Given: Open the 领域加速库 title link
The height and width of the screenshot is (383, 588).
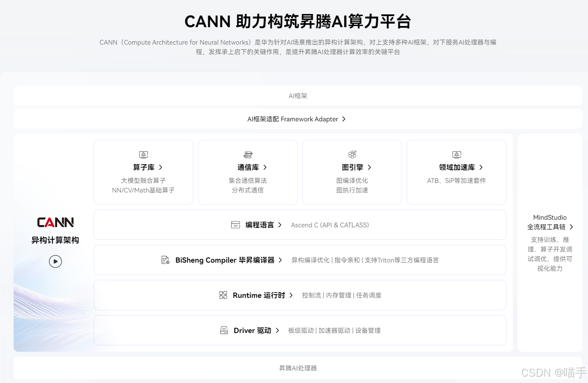Looking at the screenshot, I should pyautogui.click(x=457, y=167).
